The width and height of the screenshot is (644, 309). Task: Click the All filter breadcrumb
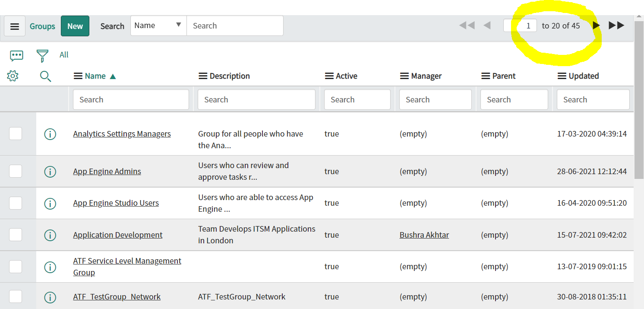point(64,55)
